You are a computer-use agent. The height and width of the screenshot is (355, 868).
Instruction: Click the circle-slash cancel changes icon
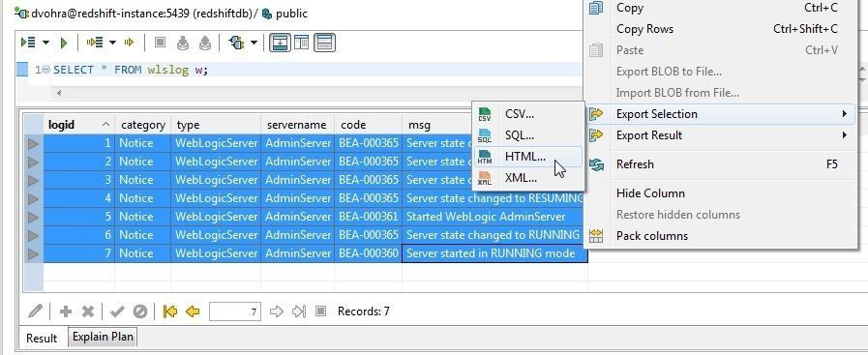click(140, 311)
